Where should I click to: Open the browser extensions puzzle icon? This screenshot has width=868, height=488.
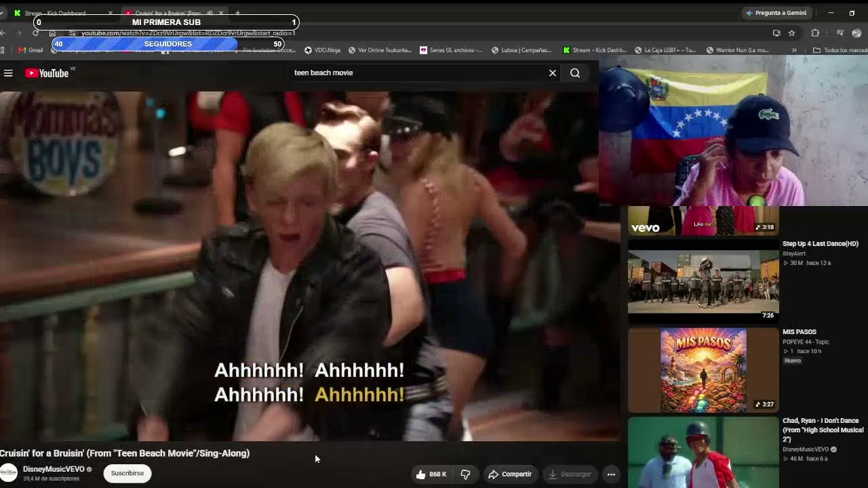click(815, 33)
